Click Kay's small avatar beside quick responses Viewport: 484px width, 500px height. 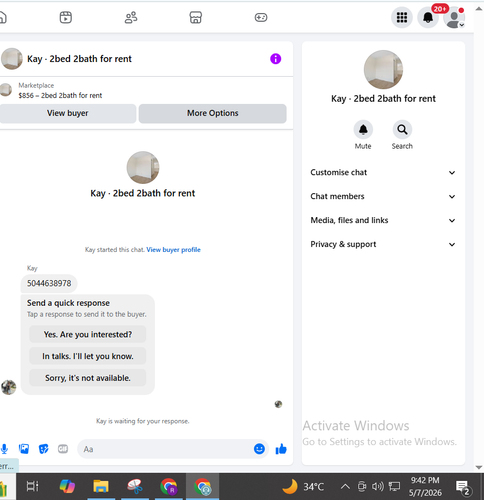(8, 387)
